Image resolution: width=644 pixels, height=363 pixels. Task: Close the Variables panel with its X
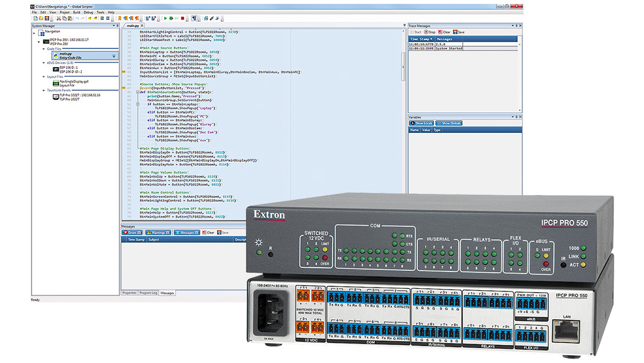[x=520, y=117]
